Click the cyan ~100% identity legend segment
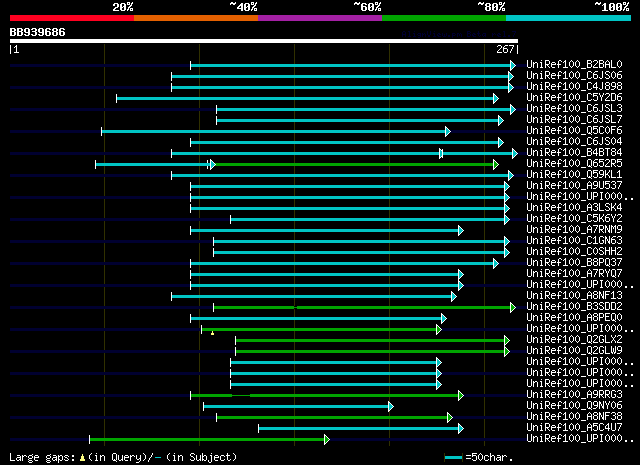 click(569, 18)
